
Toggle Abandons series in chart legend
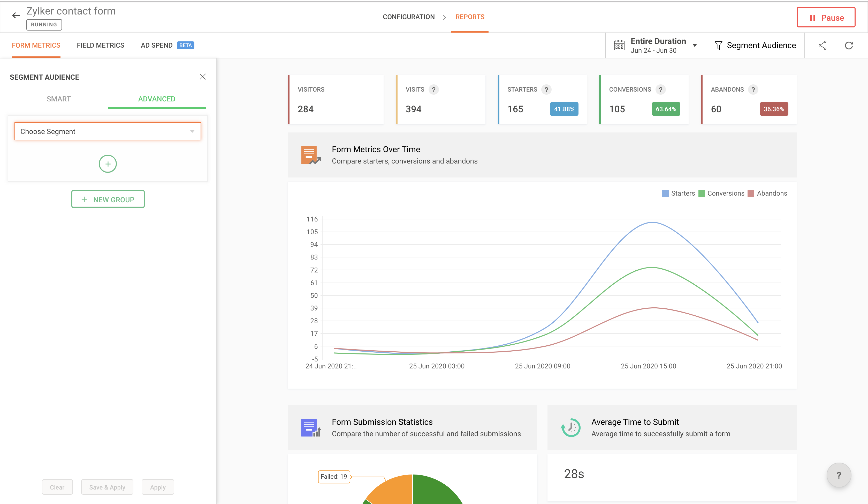[x=767, y=193]
